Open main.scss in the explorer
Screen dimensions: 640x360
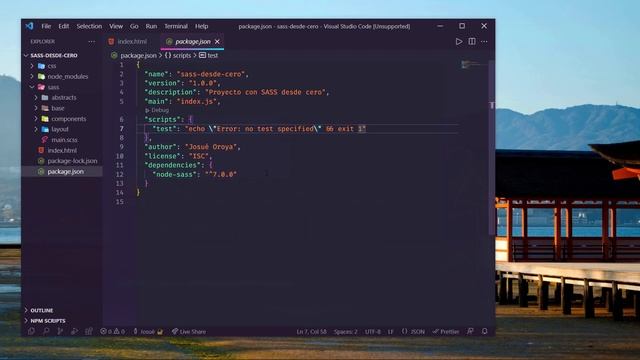coord(64,140)
